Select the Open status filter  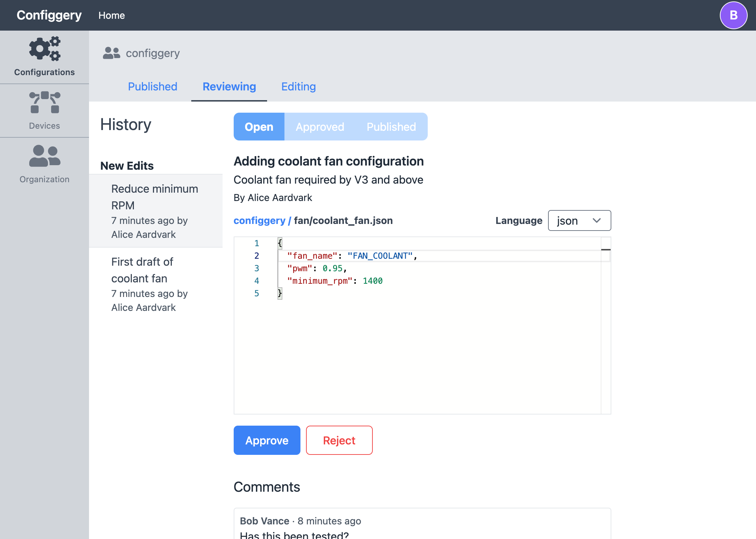(x=259, y=127)
